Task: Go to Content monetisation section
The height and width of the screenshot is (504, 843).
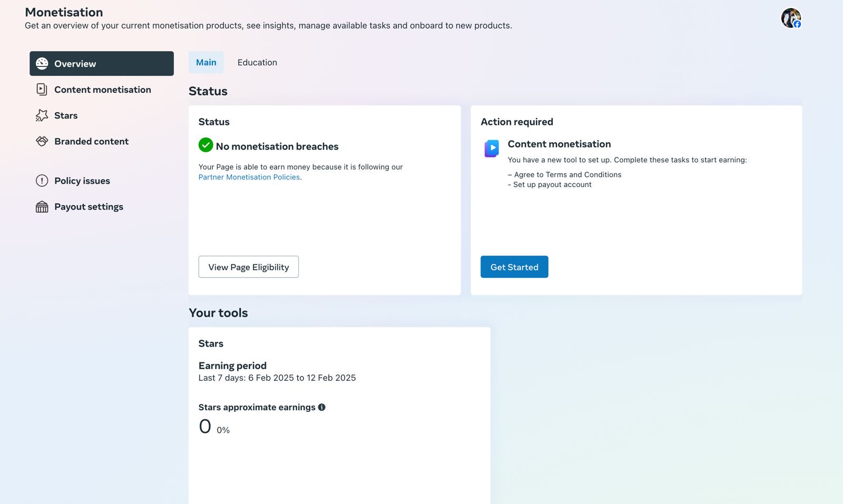Action: [102, 90]
